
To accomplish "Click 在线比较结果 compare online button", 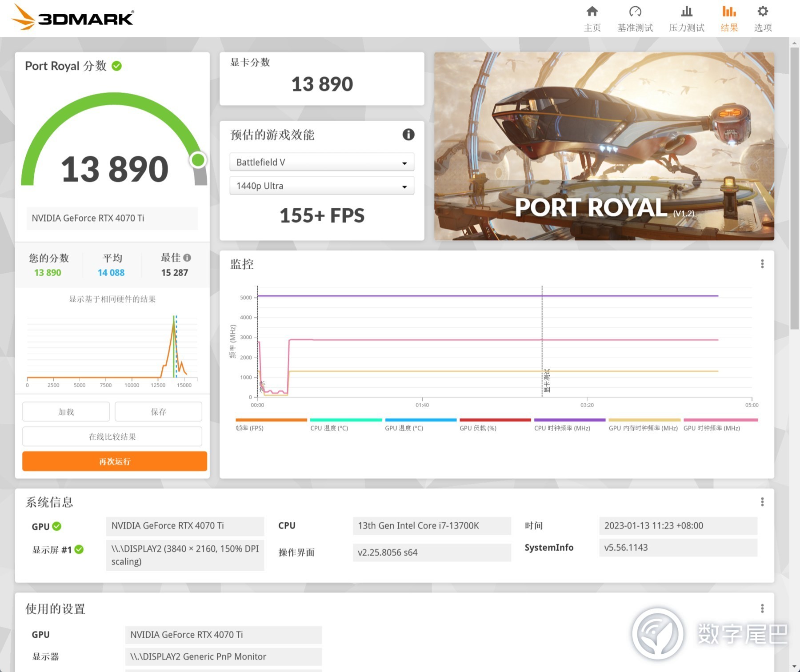I will (112, 437).
